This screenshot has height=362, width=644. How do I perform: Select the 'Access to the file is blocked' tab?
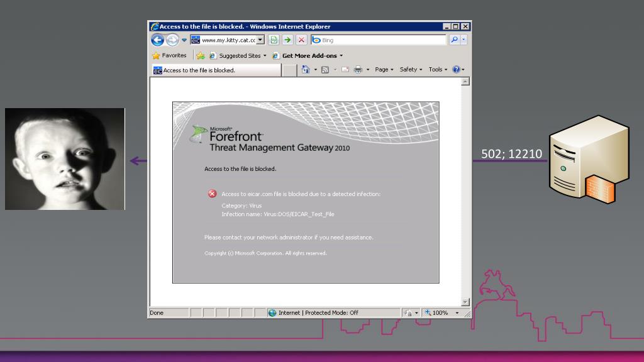tap(216, 70)
